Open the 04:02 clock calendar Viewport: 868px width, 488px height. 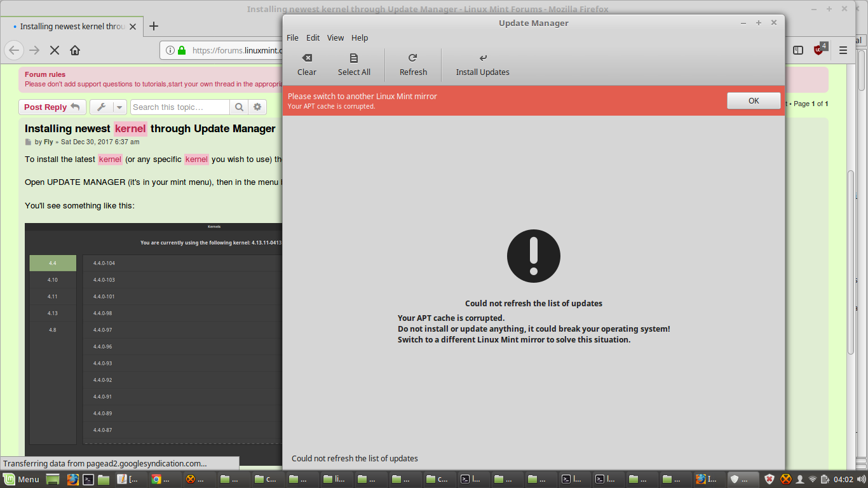coord(843,479)
